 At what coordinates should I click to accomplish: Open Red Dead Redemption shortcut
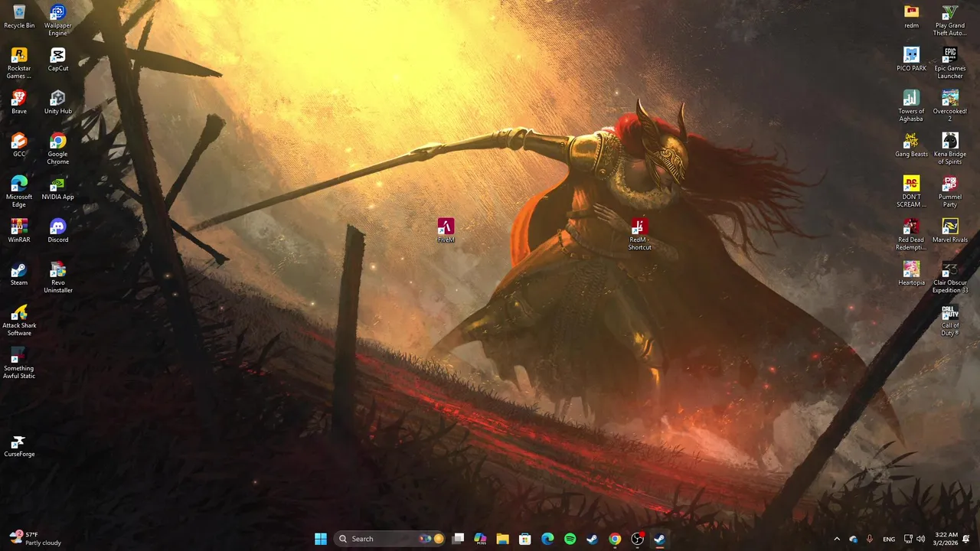911,235
